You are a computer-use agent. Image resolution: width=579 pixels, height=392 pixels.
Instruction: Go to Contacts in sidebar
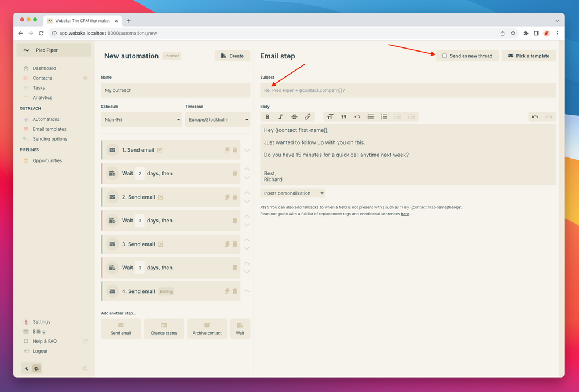point(42,78)
